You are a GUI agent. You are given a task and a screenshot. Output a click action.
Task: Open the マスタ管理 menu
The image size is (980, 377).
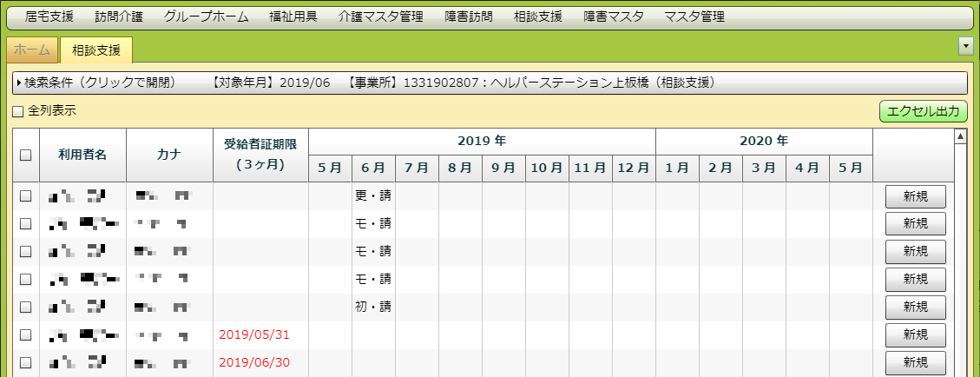click(x=694, y=17)
